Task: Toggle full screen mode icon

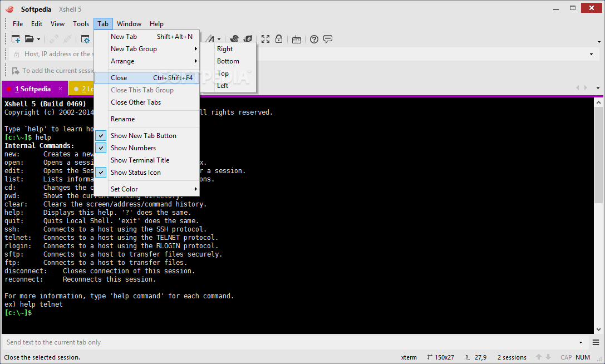Action: [x=265, y=39]
